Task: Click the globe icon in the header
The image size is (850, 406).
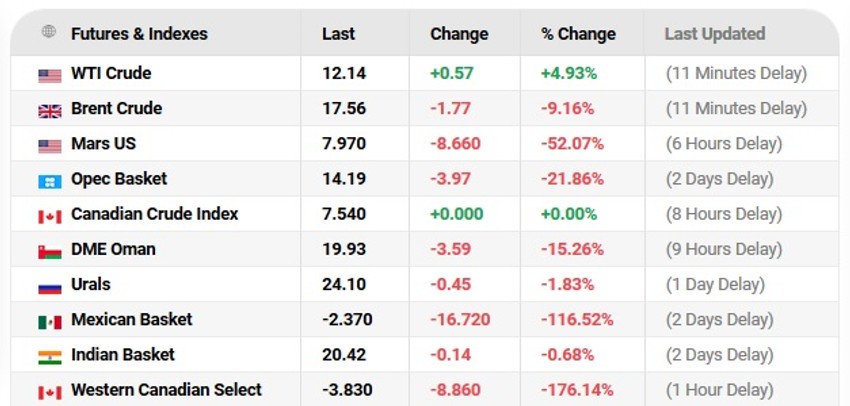Action: coord(49,33)
